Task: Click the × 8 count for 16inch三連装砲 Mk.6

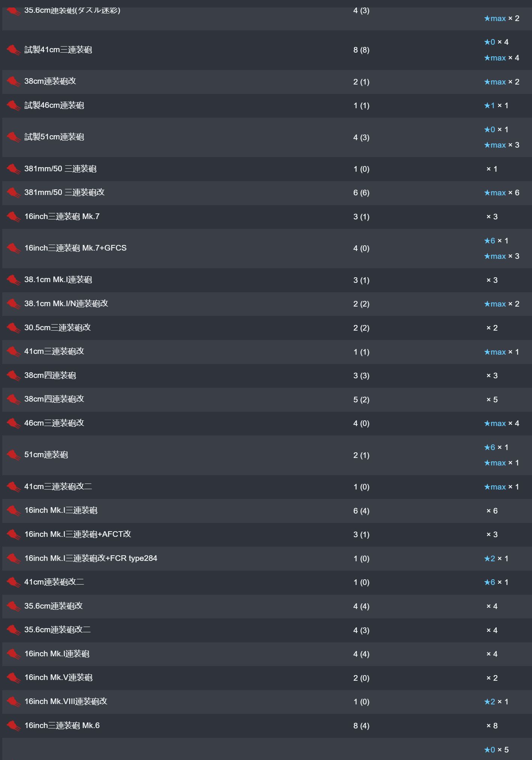Action: (492, 726)
